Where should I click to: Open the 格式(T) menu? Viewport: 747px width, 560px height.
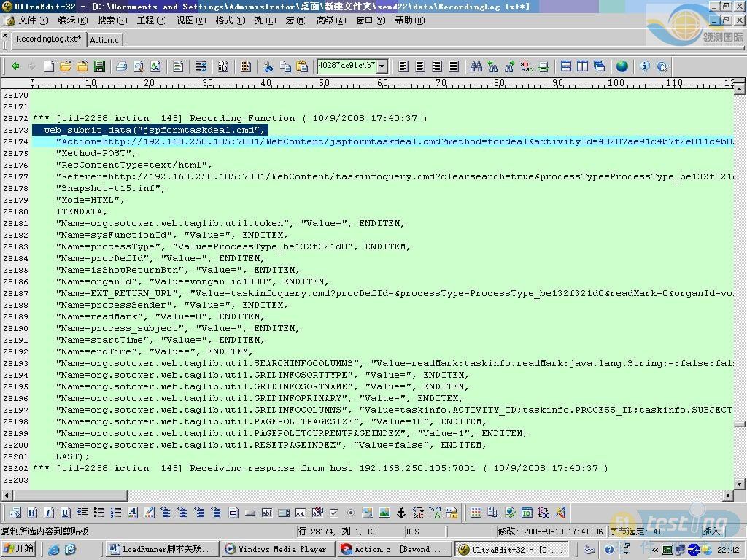click(230, 20)
